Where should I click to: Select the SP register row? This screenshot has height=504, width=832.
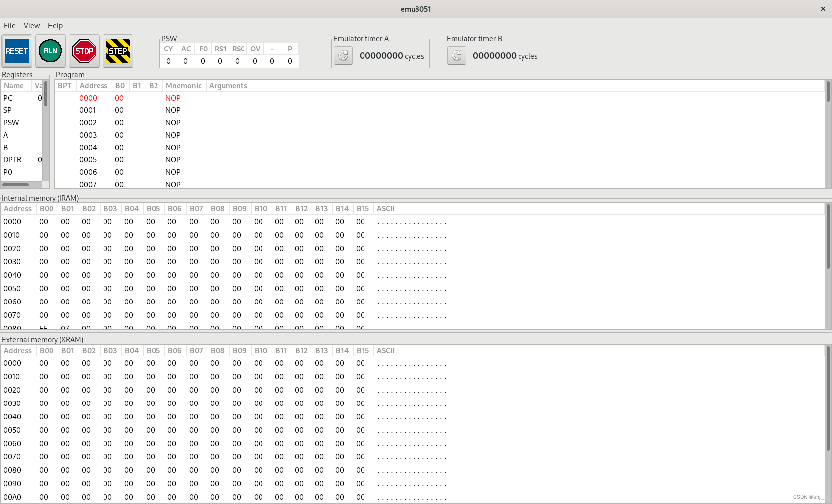pyautogui.click(x=22, y=110)
